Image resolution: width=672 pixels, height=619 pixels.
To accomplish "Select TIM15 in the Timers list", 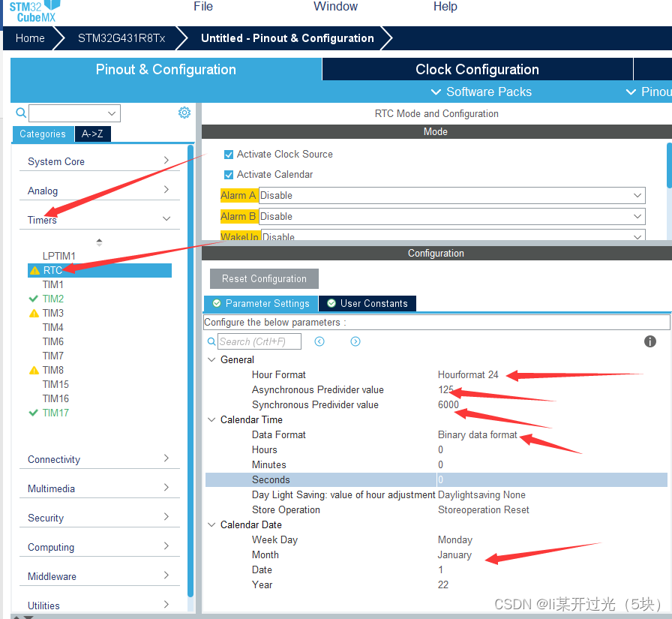I will point(55,384).
